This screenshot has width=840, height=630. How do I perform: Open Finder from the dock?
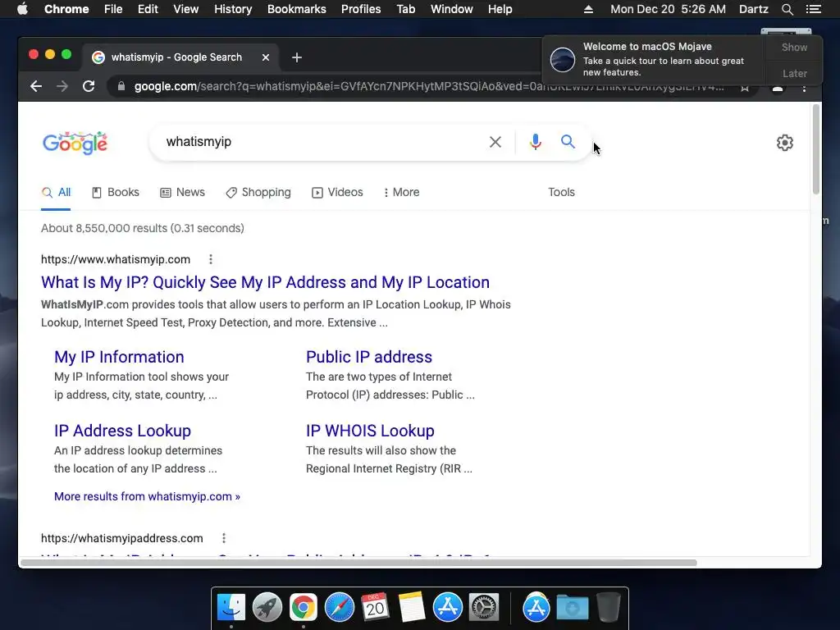[231, 608]
